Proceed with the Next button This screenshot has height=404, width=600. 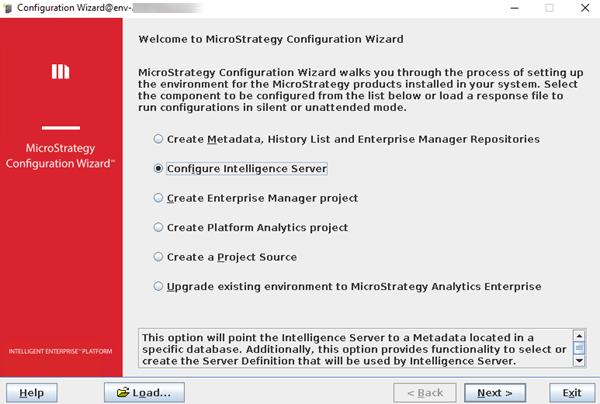coord(495,393)
